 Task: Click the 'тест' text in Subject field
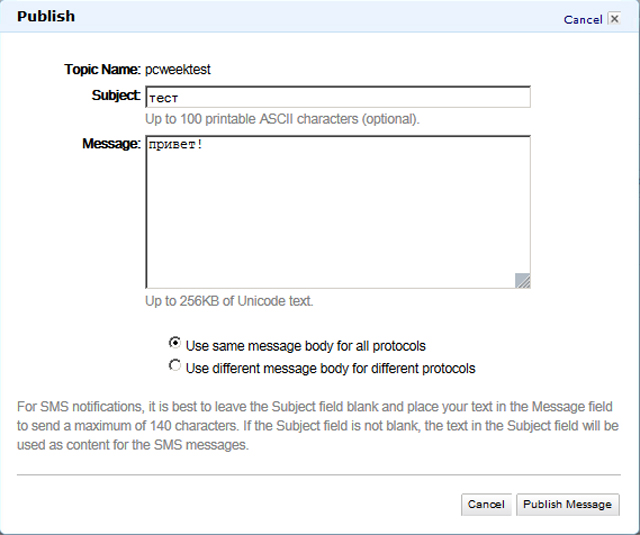(164, 98)
